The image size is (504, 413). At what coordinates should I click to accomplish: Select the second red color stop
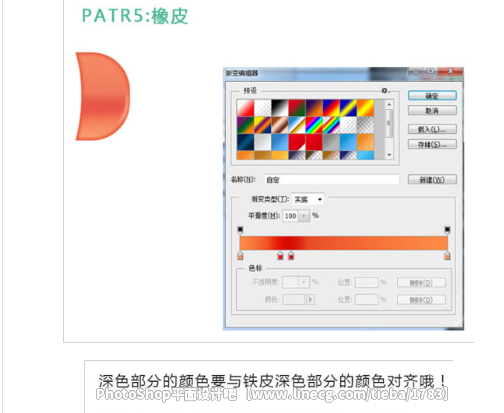(x=291, y=256)
